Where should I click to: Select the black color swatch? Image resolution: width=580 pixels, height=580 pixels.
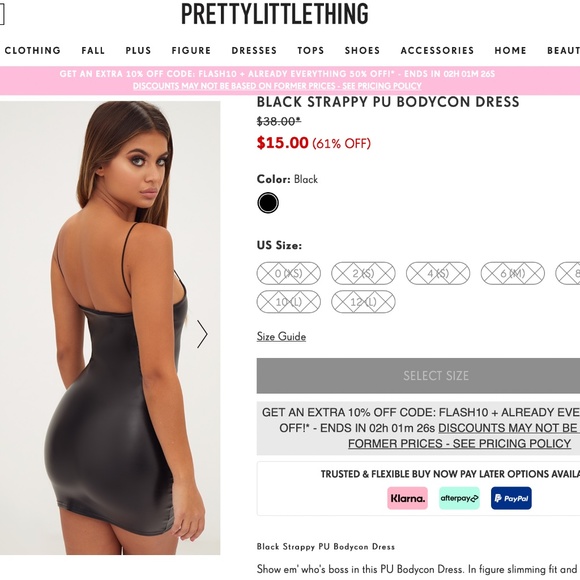pos(268,203)
